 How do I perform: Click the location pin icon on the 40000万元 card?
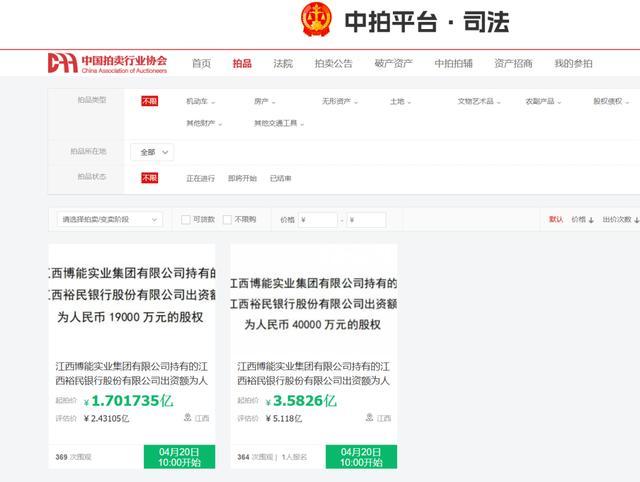pyautogui.click(x=369, y=417)
